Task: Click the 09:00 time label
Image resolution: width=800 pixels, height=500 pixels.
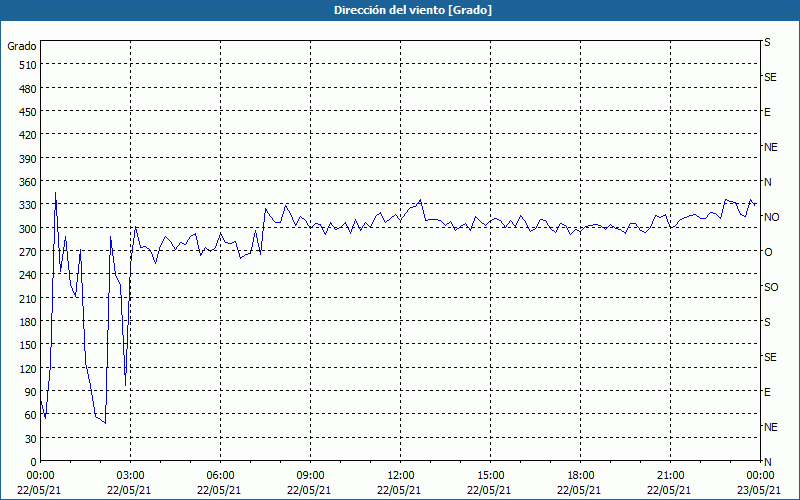Action: 310,476
